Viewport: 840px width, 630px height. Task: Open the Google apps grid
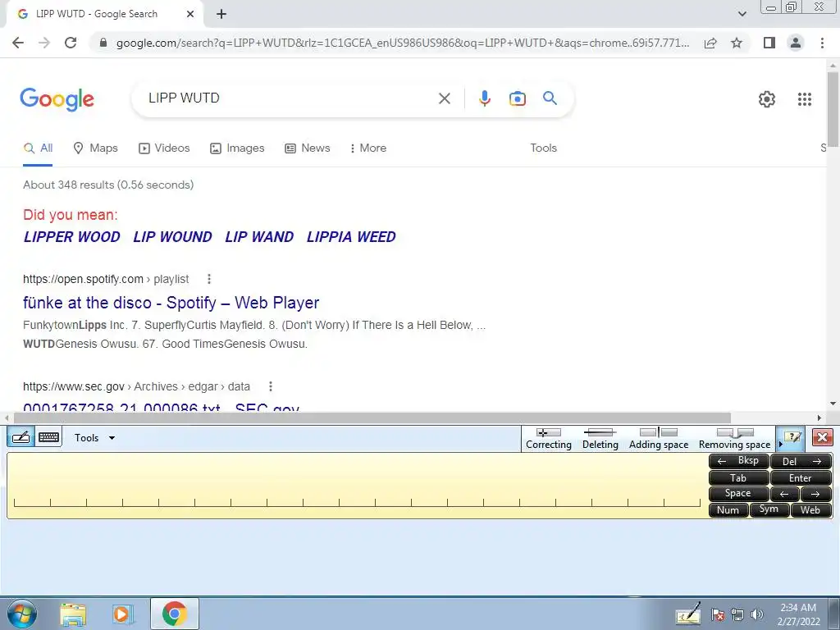[804, 99]
